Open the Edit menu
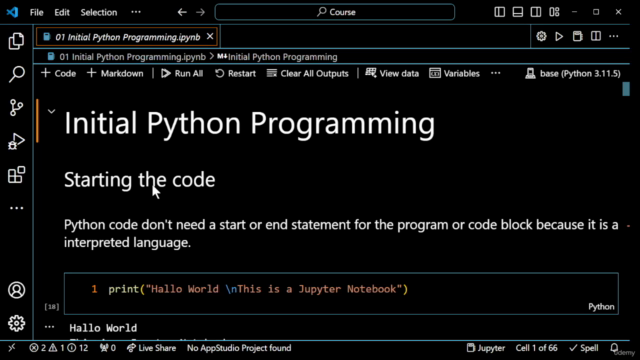 coord(62,12)
